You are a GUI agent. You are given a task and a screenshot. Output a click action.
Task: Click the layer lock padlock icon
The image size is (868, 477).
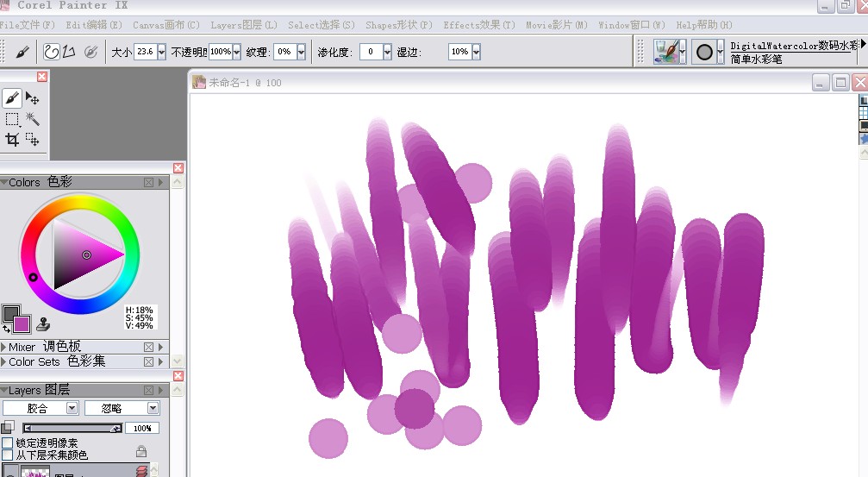141,451
